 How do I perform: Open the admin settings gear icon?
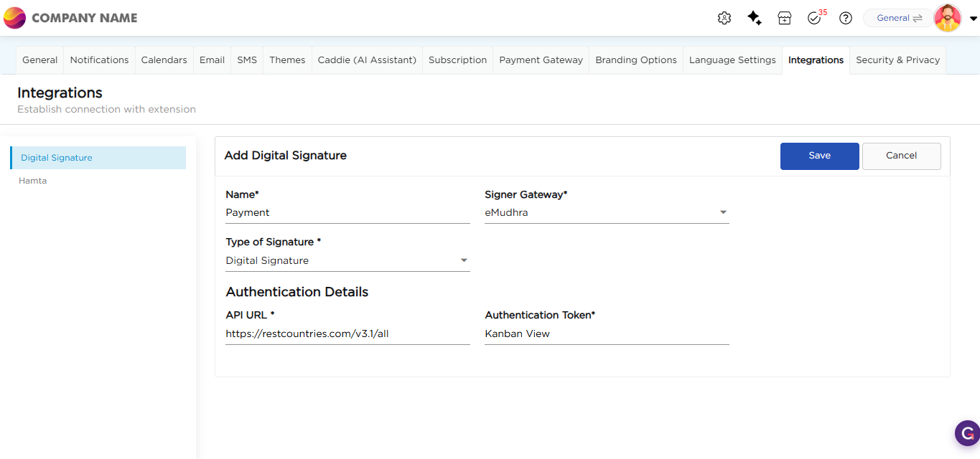click(724, 19)
